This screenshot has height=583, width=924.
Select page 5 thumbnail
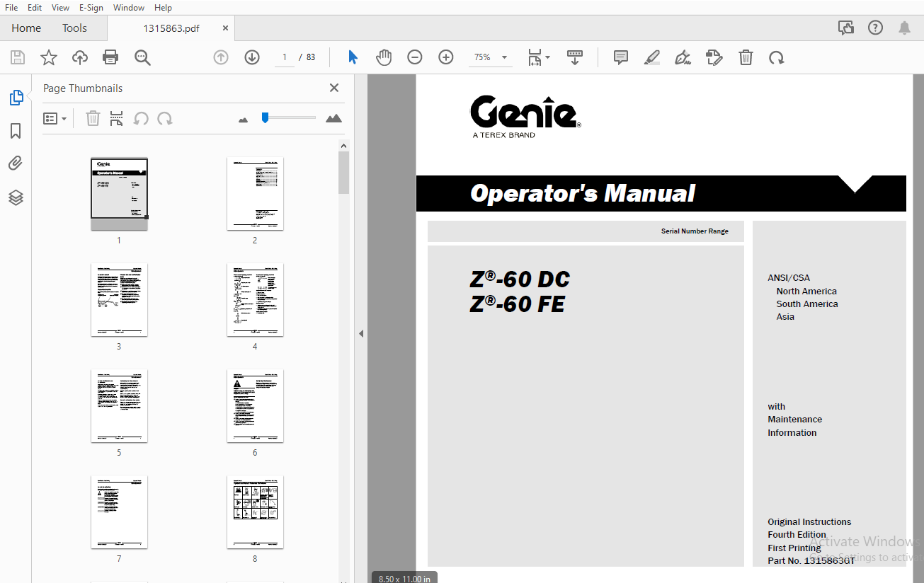[119, 406]
